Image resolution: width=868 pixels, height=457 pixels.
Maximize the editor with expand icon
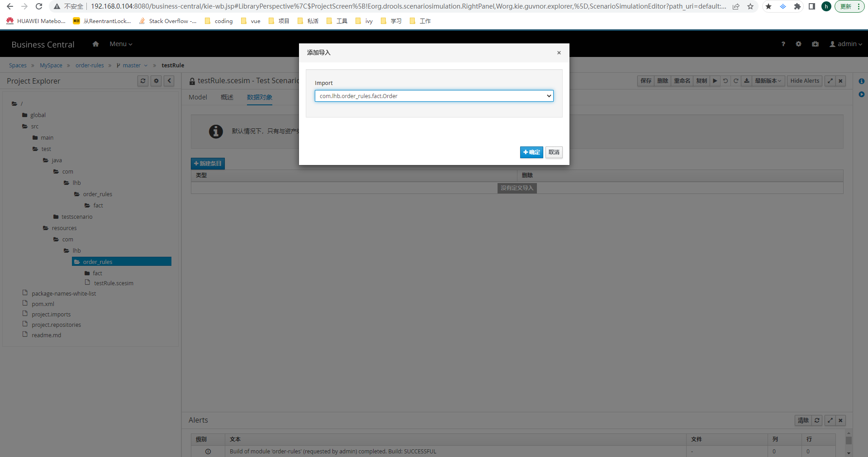[x=830, y=81]
